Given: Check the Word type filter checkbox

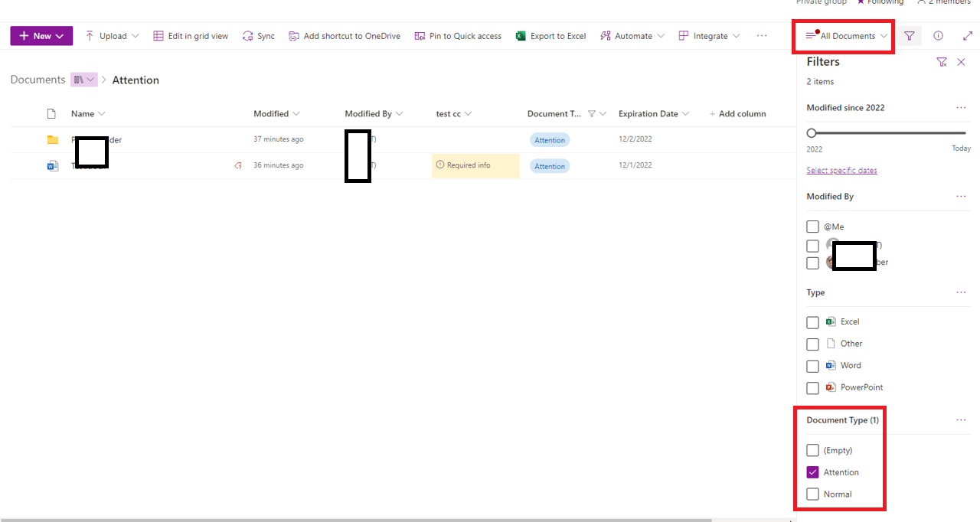Looking at the screenshot, I should (813, 367).
